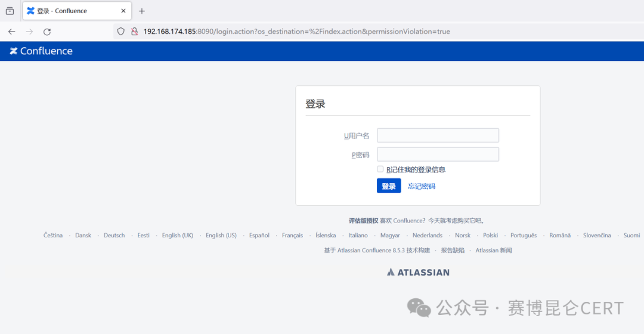Click the browser back arrow
The width and height of the screenshot is (644, 334).
click(x=11, y=32)
